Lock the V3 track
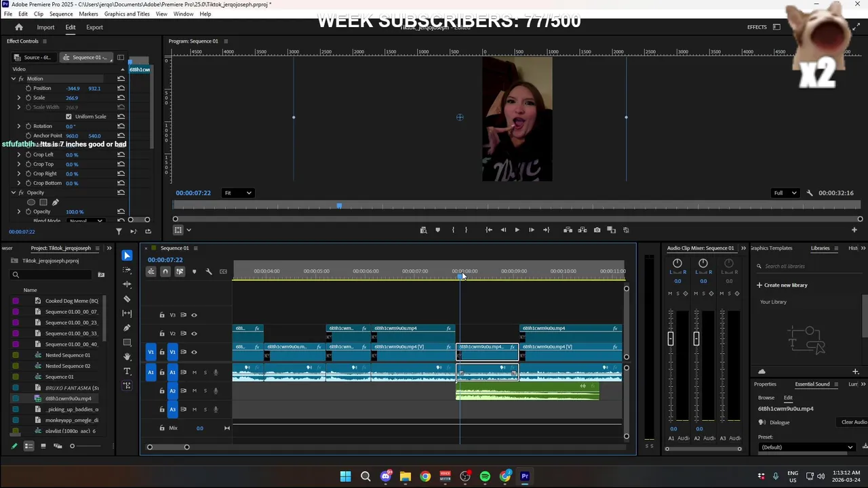868x488 pixels. 162,315
